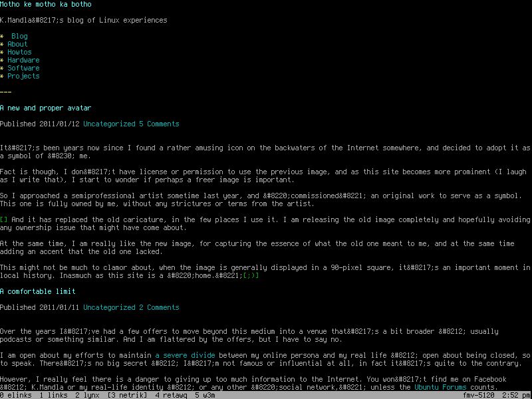Open the 'A new and proper avatar' post

(x=46, y=108)
